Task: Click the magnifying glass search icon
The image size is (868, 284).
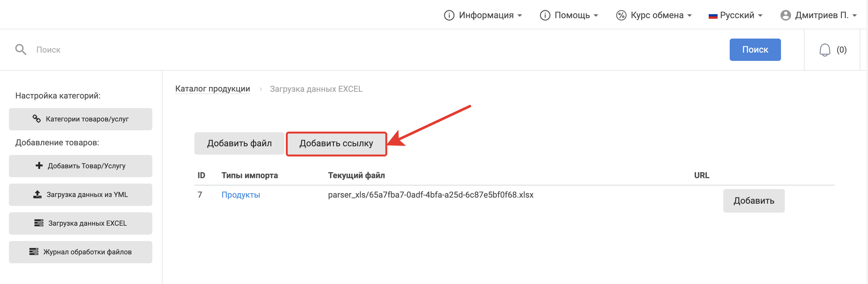Action: point(21,49)
